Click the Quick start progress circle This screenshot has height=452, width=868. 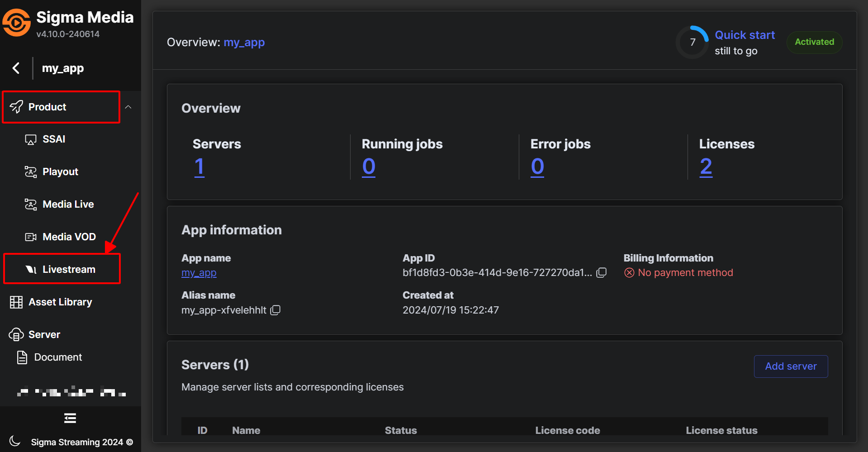click(692, 43)
